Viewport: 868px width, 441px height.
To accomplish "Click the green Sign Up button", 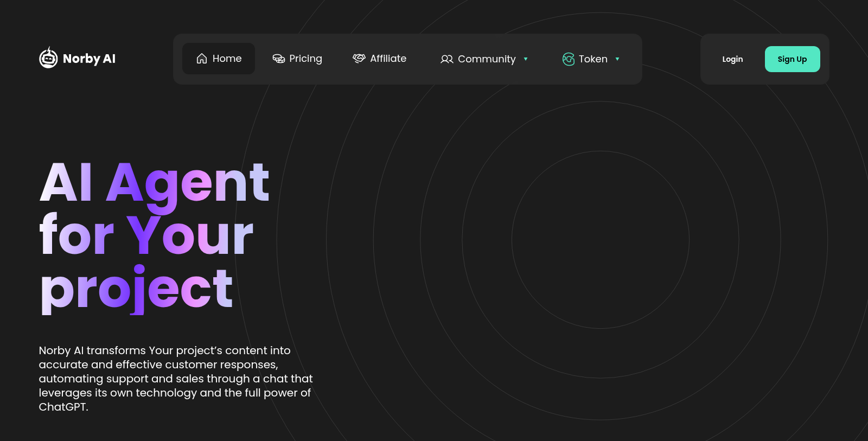I will point(792,59).
